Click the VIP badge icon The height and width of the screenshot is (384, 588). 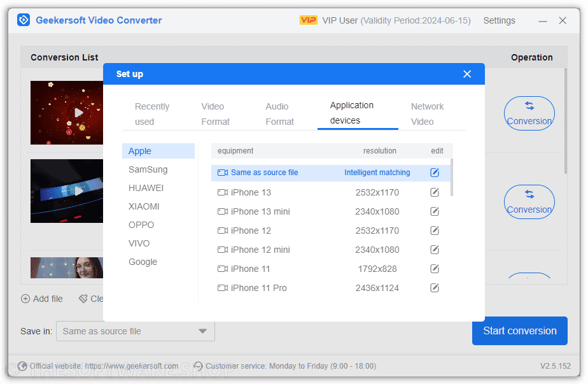pyautogui.click(x=308, y=20)
